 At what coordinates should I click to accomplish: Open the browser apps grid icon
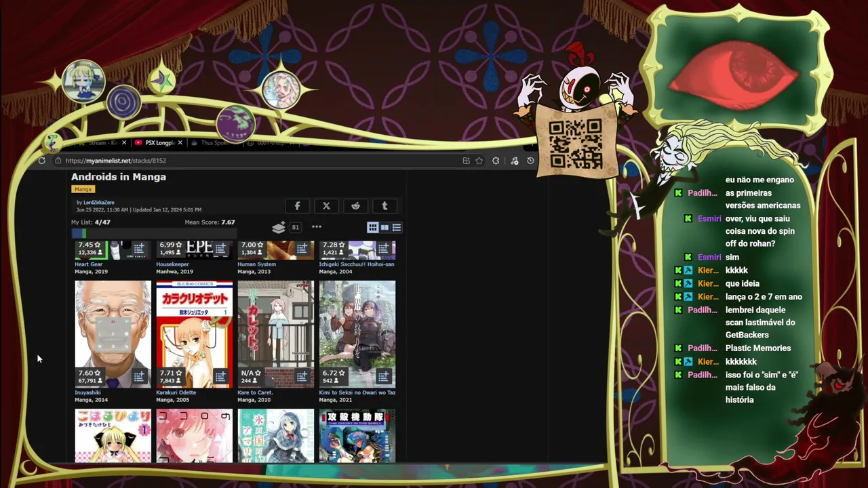[466, 161]
